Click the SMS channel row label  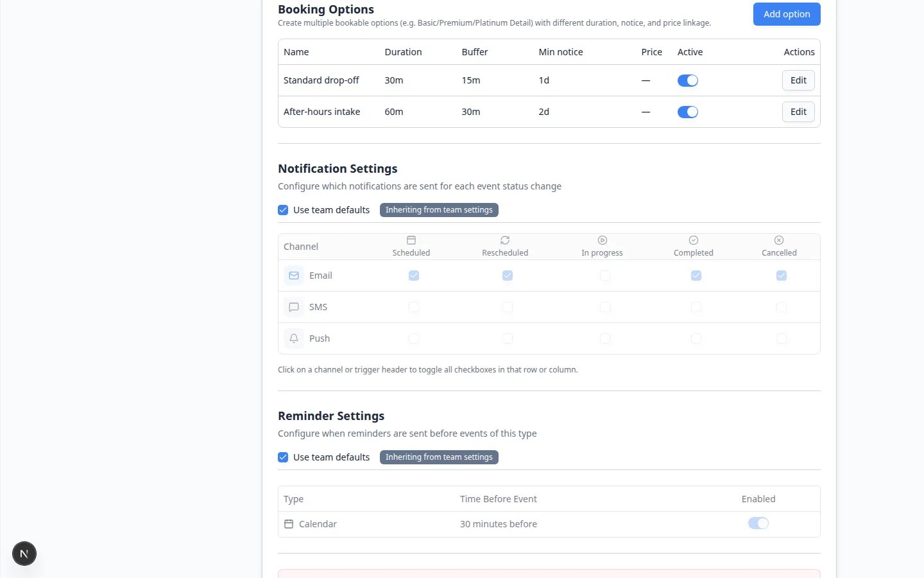click(x=318, y=307)
